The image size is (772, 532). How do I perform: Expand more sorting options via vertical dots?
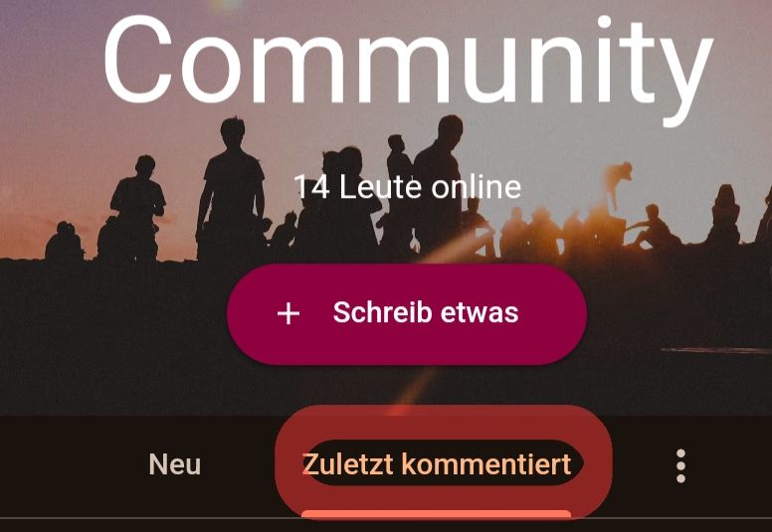coord(680,465)
